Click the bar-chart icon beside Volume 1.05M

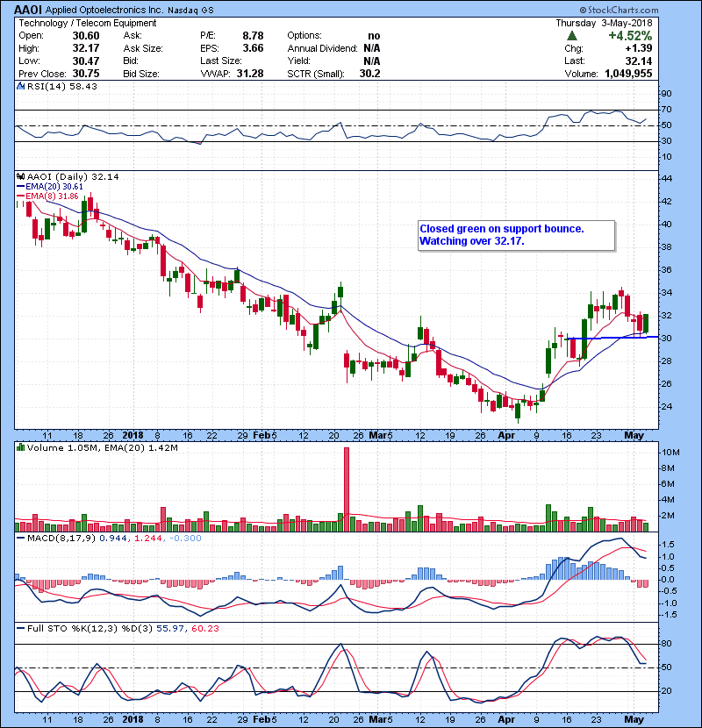tap(20, 447)
